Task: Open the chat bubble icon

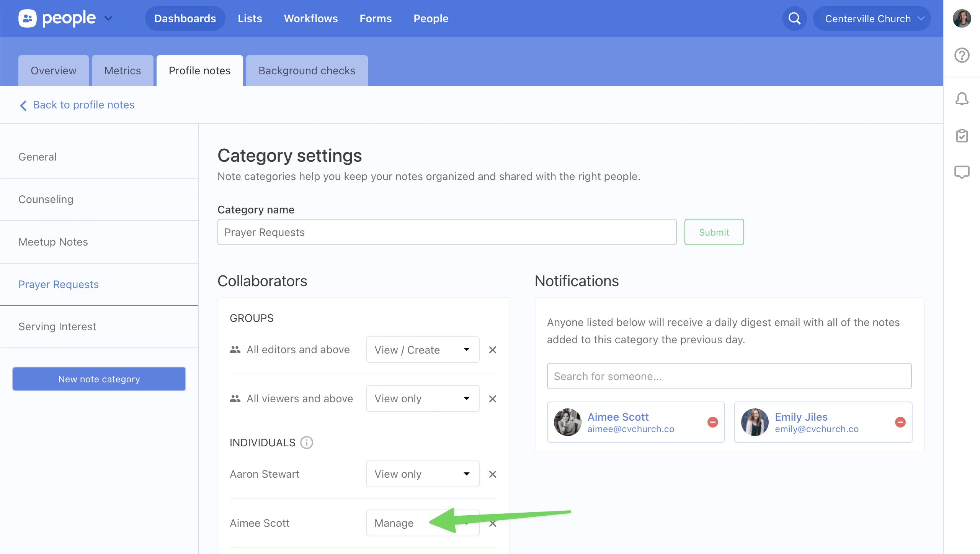Action: pos(962,172)
